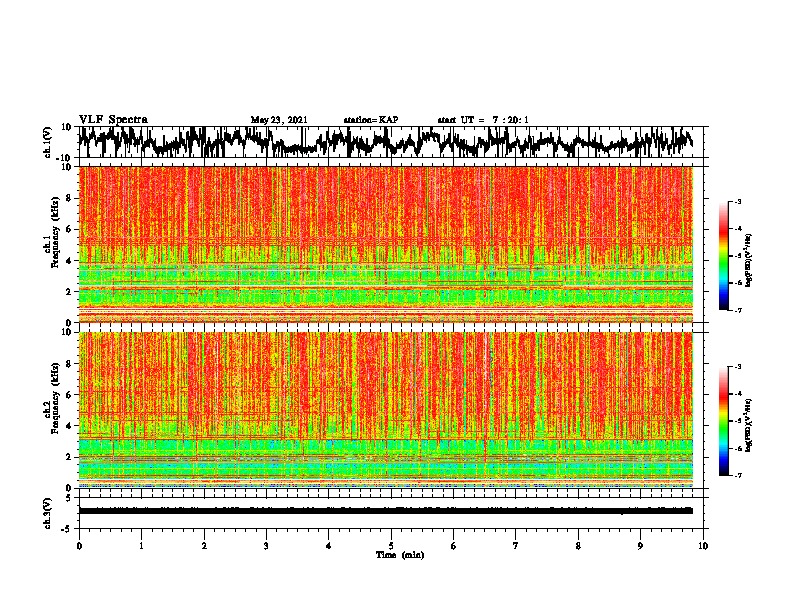The image size is (792, 612).
Task: Click the time axis tick label '1'
Action: click(142, 546)
